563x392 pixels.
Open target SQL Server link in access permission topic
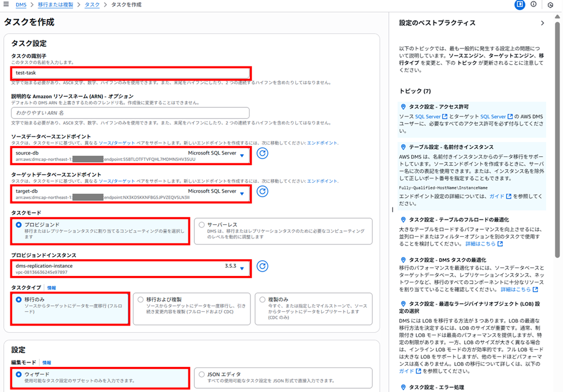493,117
